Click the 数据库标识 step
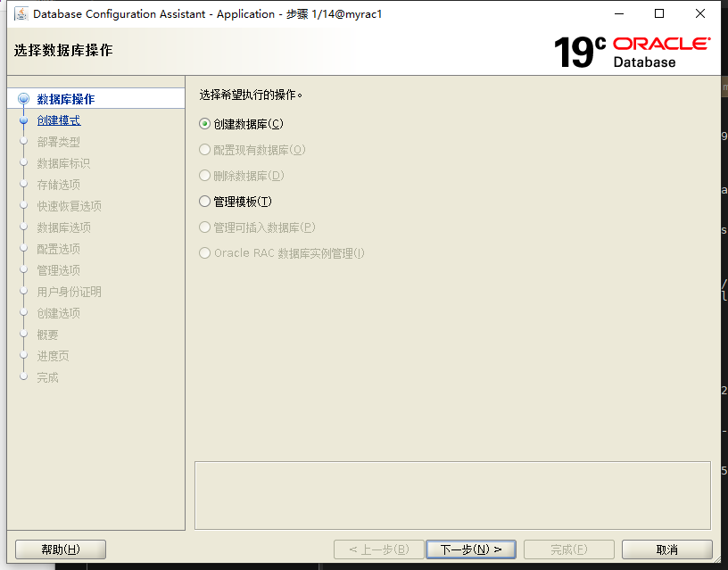The width and height of the screenshot is (728, 570). [x=63, y=163]
